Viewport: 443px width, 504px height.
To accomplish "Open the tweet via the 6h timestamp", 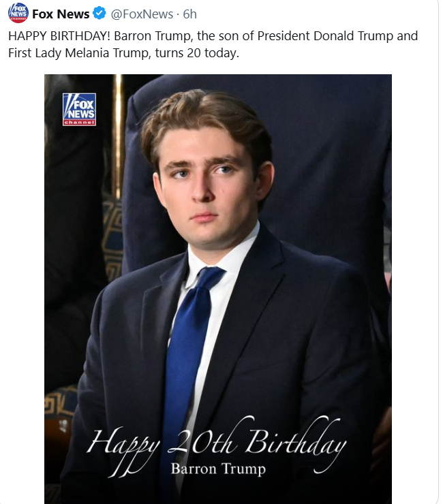I will [x=189, y=14].
